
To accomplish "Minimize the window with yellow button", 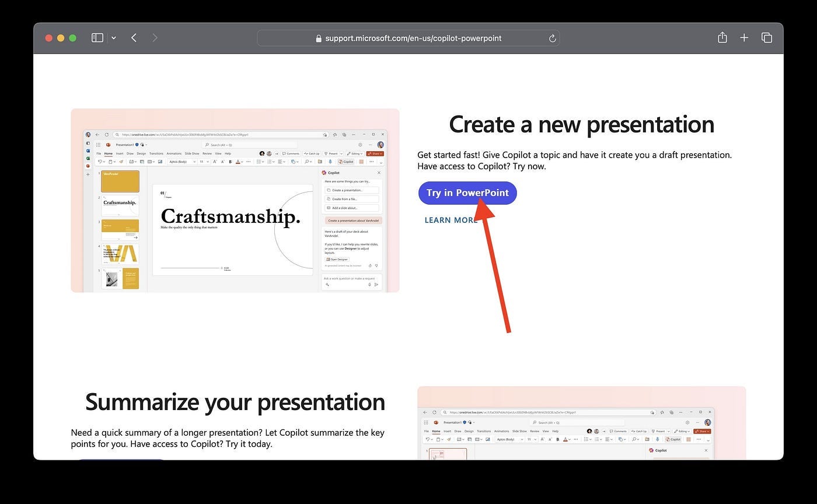I will pyautogui.click(x=61, y=38).
